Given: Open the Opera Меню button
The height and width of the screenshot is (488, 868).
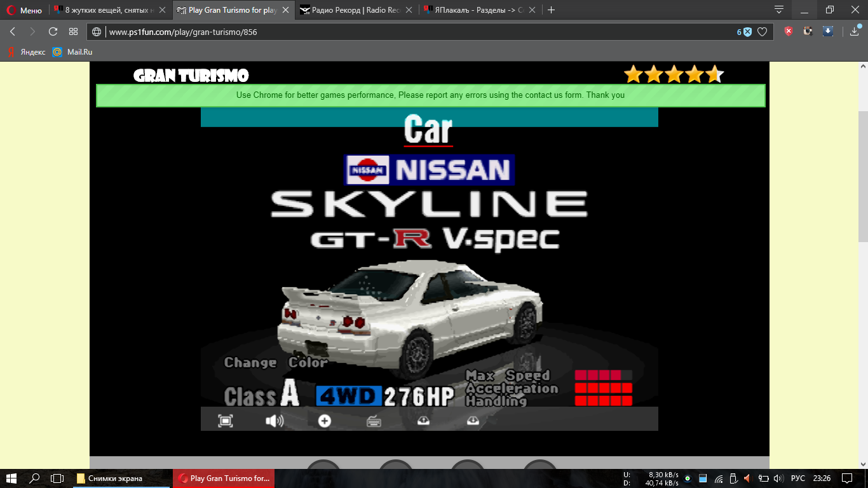Looking at the screenshot, I should [x=24, y=10].
